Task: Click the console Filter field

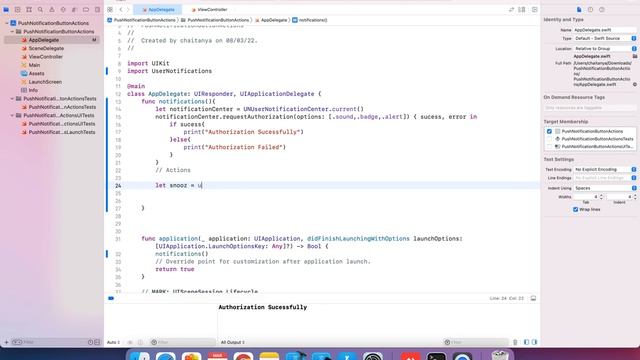Action: pos(476,342)
